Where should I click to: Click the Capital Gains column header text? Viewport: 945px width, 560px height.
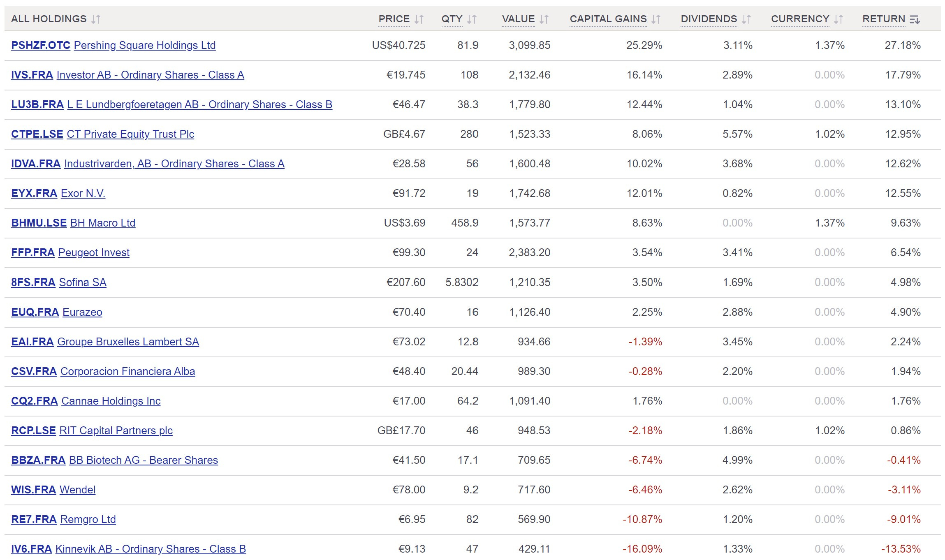click(x=608, y=19)
